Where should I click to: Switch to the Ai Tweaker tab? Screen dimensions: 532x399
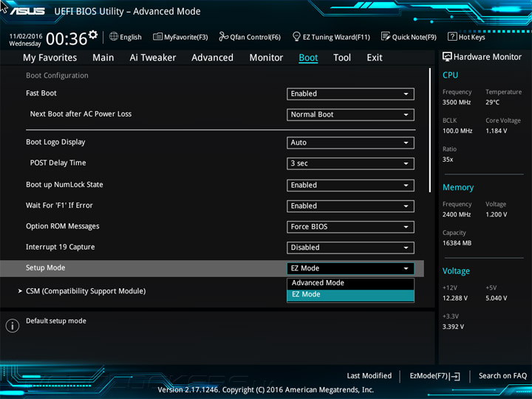pyautogui.click(x=153, y=58)
